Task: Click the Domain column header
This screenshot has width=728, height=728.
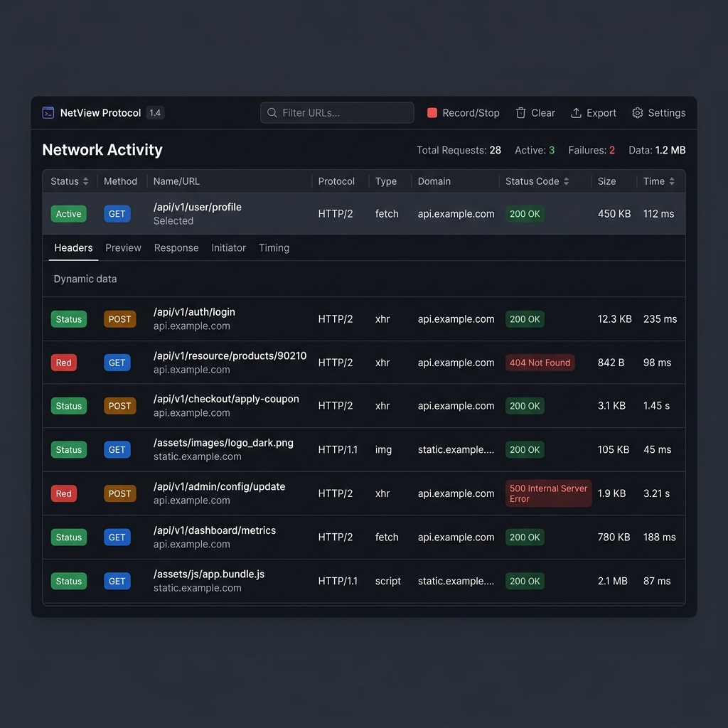Action: tap(434, 181)
